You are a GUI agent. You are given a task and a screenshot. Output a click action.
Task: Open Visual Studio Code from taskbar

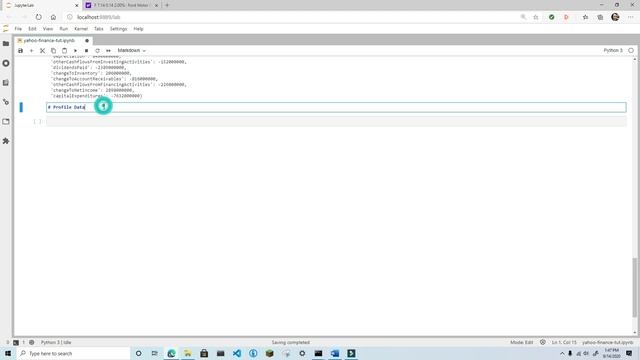[237, 353]
